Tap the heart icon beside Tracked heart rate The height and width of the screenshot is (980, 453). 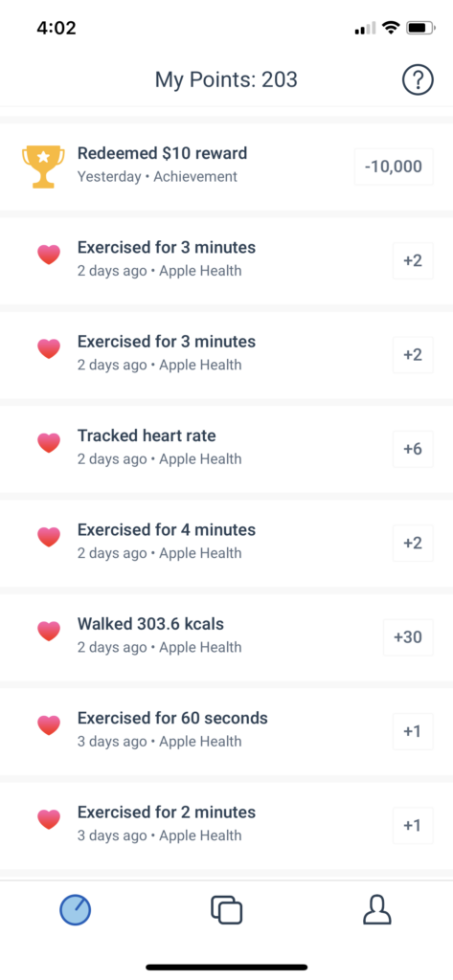tap(49, 443)
